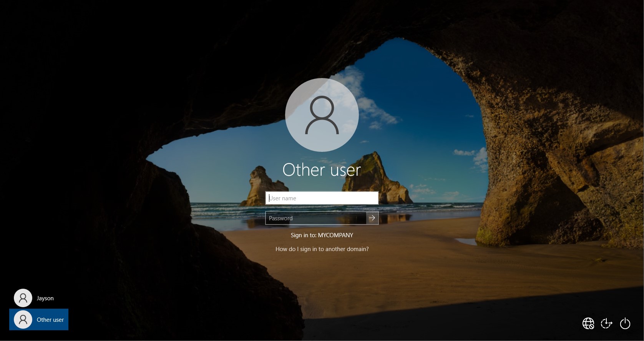This screenshot has height=341, width=644.
Task: Click the MYCOMPANY domain name
Action: (335, 235)
